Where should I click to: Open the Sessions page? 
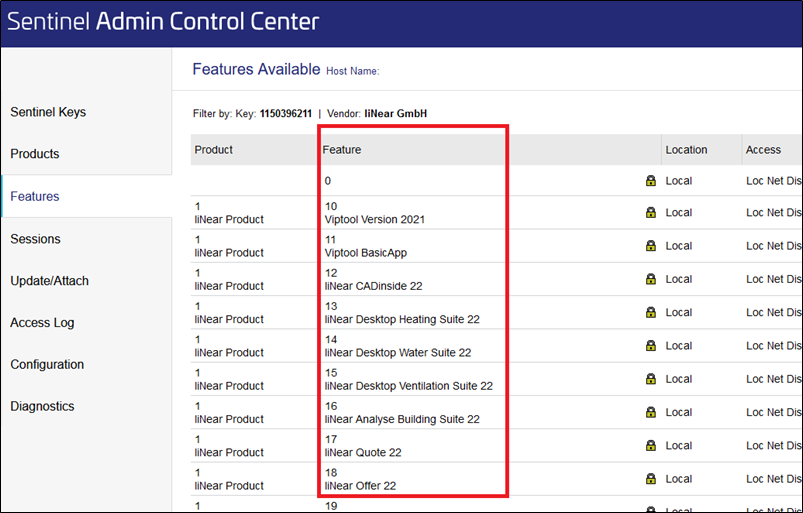35,239
